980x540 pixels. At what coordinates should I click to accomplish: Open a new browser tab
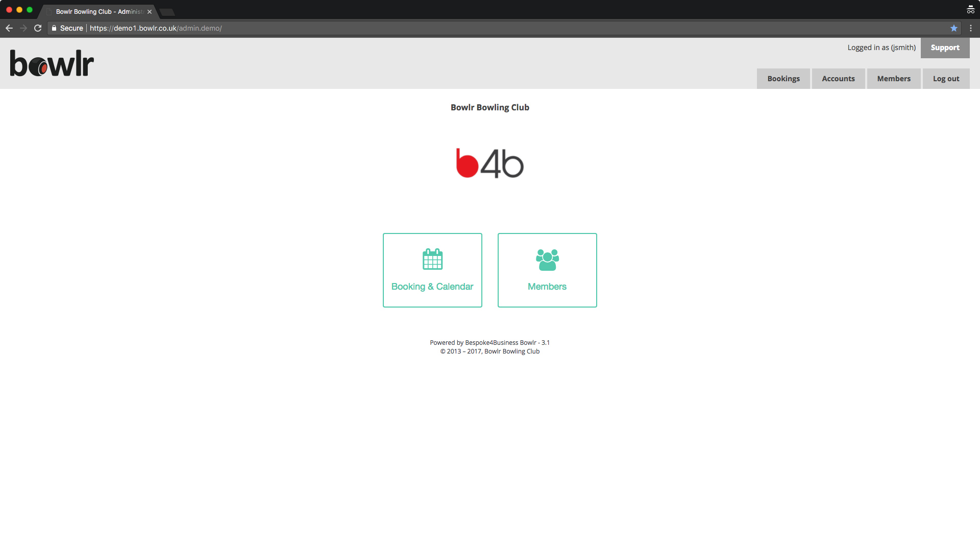point(167,12)
